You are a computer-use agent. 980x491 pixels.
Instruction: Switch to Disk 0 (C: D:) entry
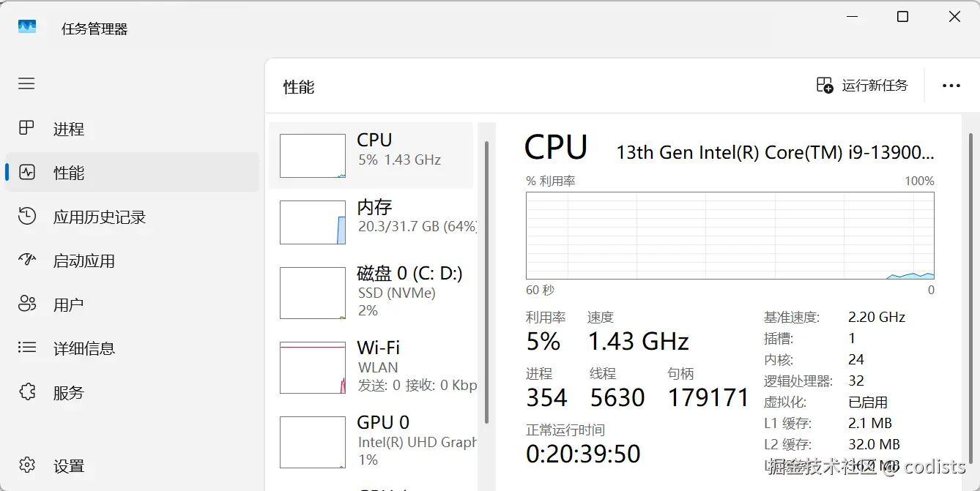click(371, 292)
